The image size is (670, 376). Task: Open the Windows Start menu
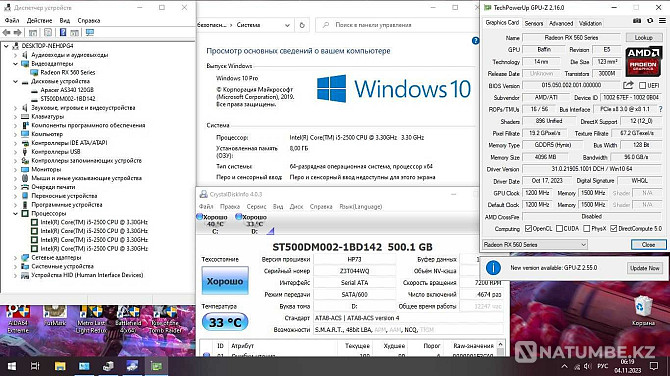[12, 366]
